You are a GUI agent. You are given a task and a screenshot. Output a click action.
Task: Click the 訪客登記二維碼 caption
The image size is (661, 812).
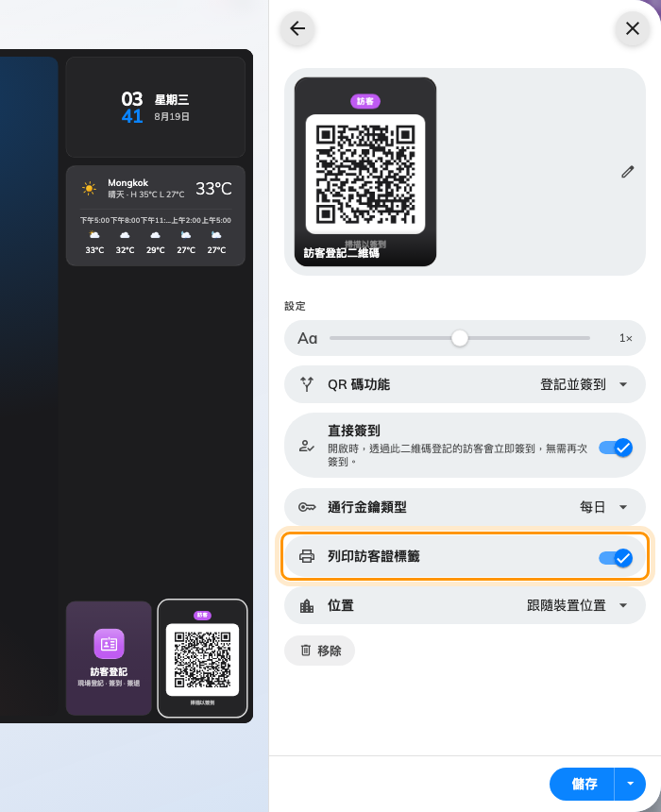[x=342, y=253]
